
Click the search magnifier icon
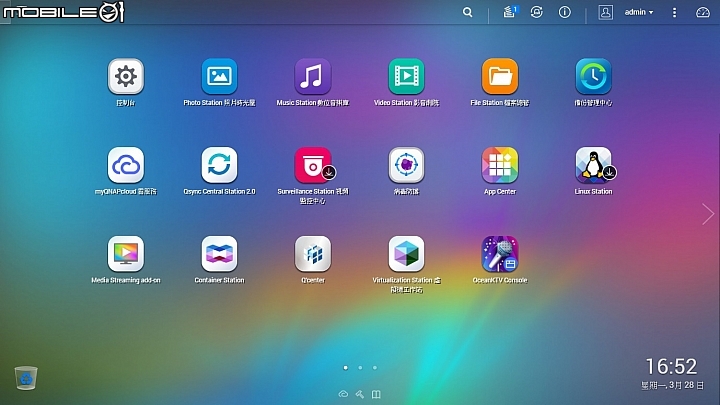tap(467, 12)
